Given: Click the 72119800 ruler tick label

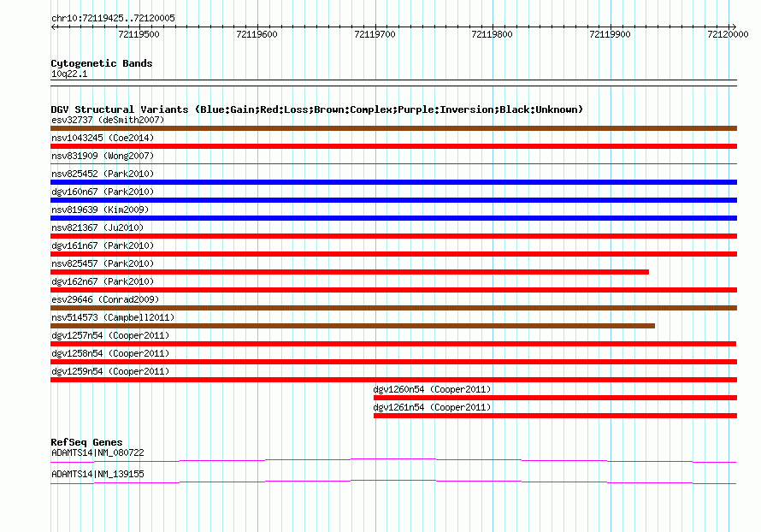Looking at the screenshot, I should (493, 34).
